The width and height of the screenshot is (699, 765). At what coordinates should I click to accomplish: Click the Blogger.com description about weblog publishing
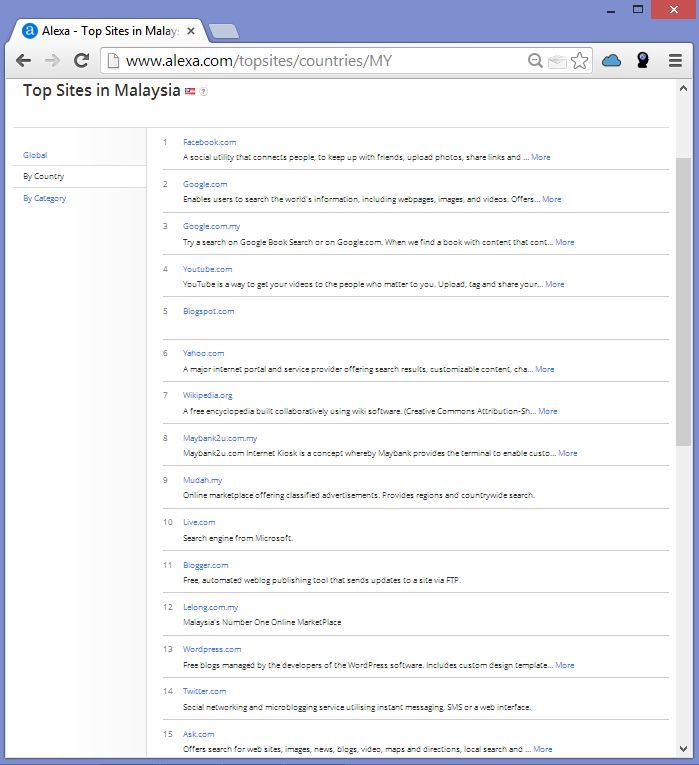coord(321,580)
